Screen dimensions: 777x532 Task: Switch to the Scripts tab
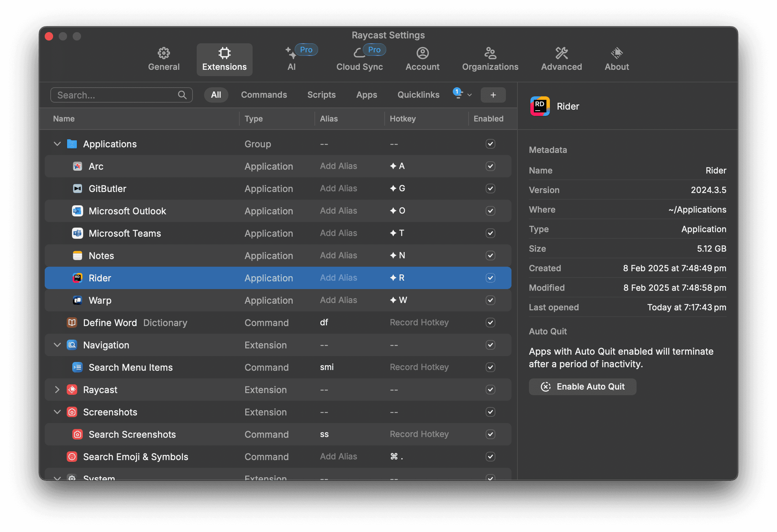[x=321, y=95]
